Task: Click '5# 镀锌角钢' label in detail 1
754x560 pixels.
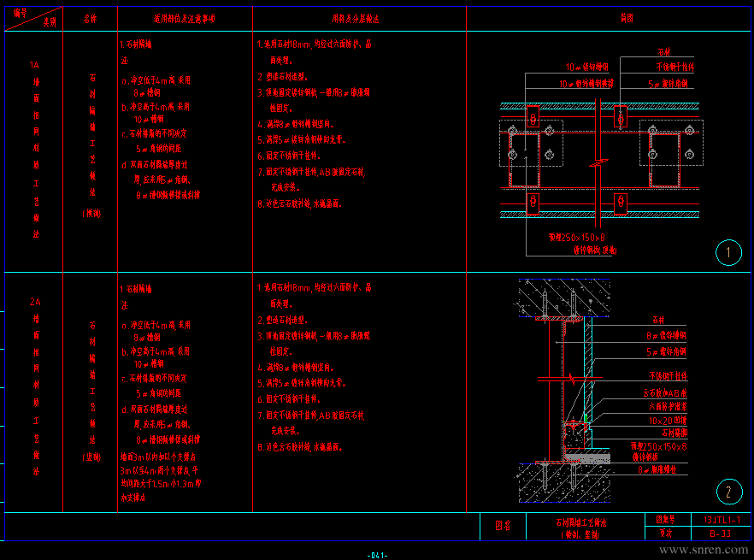Action: (668, 84)
